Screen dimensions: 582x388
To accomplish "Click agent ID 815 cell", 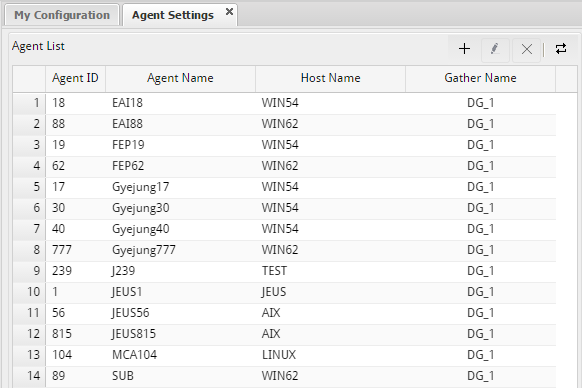I will (76, 334).
